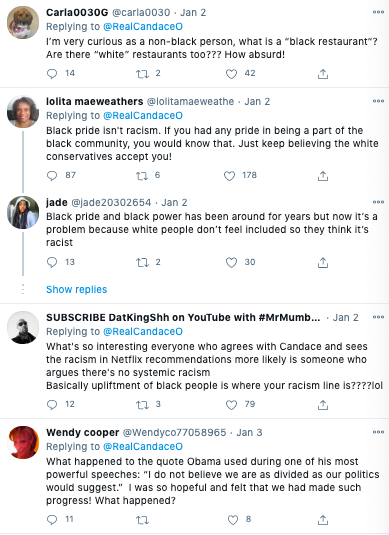This screenshot has height=535, width=389.
Task: Open three-dot menu on lolita maeweathers' tweet
Action: tap(378, 101)
